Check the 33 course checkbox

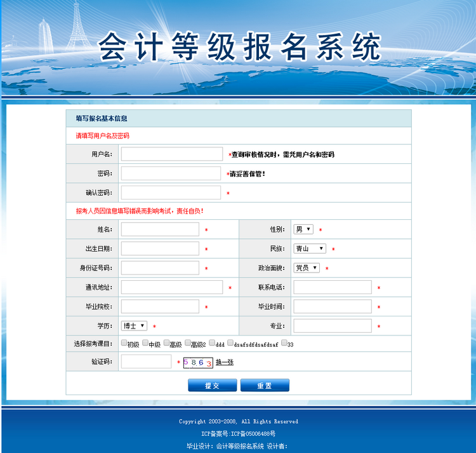tap(284, 342)
